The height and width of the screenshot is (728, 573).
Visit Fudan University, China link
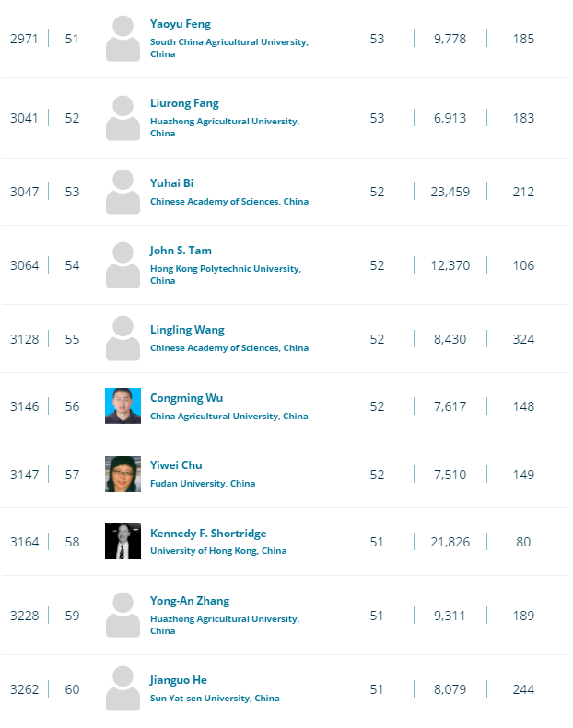(x=203, y=483)
